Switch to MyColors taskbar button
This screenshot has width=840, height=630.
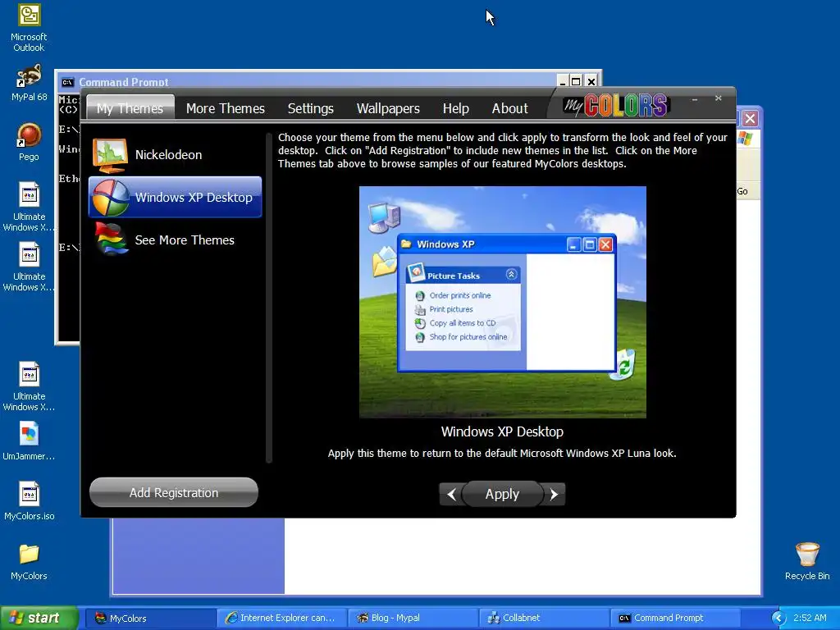coord(150,619)
